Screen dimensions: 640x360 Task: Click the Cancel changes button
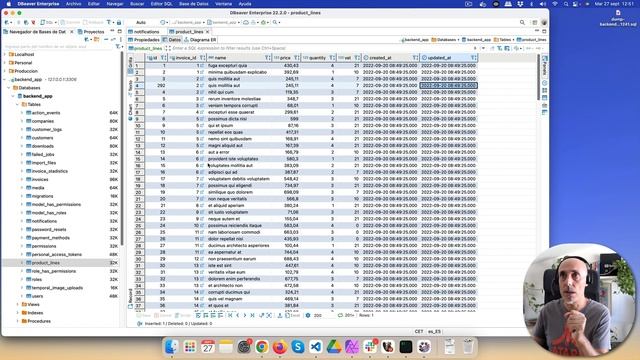(163, 316)
